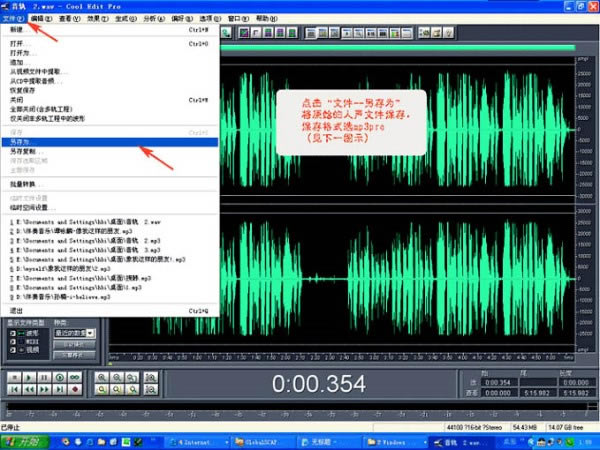600x450 pixels.
Task: Toggle the MIDI file type checkbox
Action: click(x=11, y=342)
